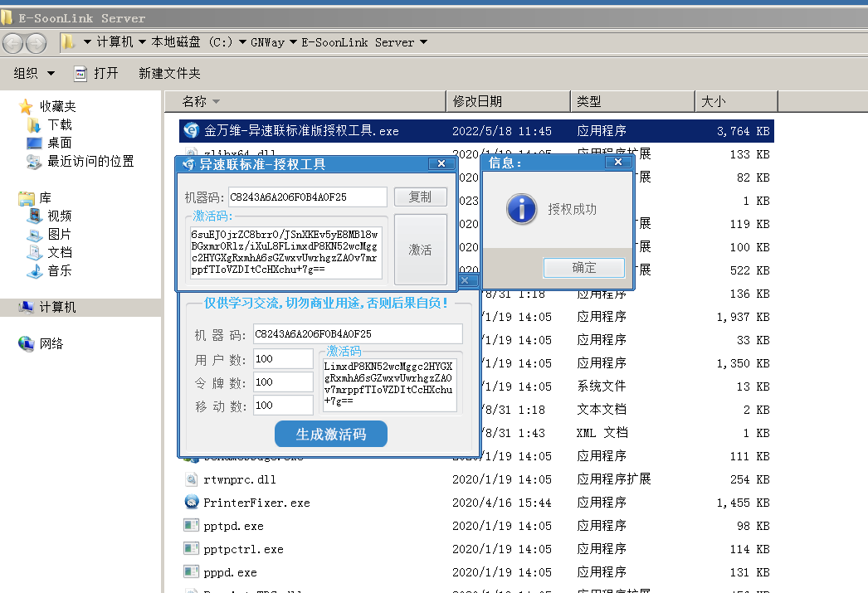Click GNWay in the address breadcrumb
Image resolution: width=868 pixels, height=593 pixels.
(267, 42)
